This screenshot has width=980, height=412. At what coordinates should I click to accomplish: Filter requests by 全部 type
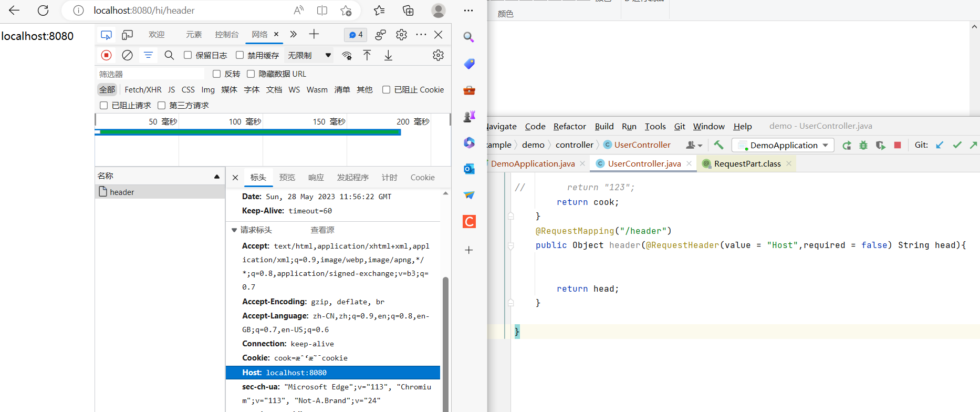pos(107,90)
